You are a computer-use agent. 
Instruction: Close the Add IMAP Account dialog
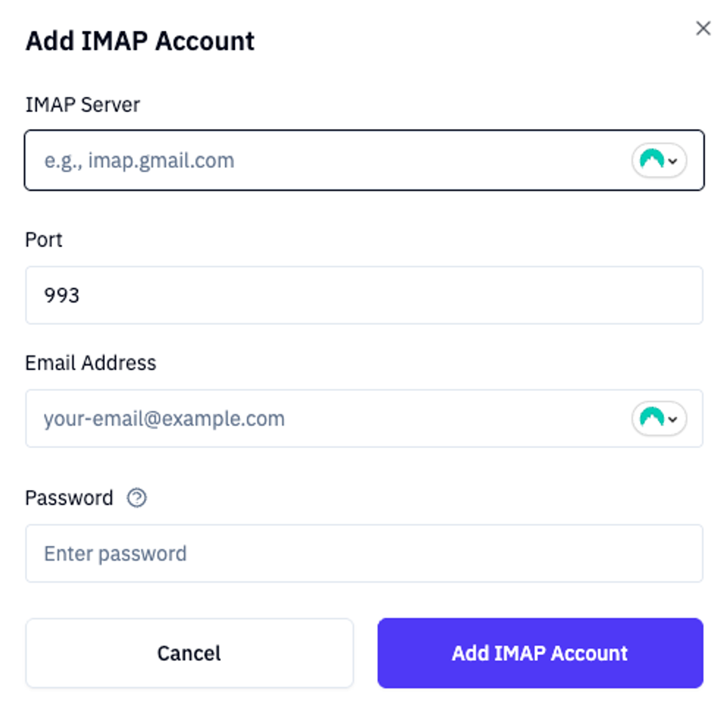(x=703, y=28)
